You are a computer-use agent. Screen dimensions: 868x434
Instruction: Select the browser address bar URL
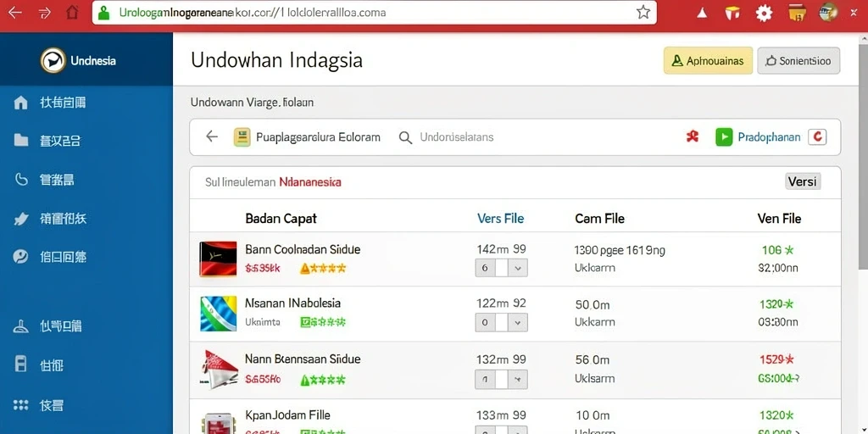click(x=253, y=12)
